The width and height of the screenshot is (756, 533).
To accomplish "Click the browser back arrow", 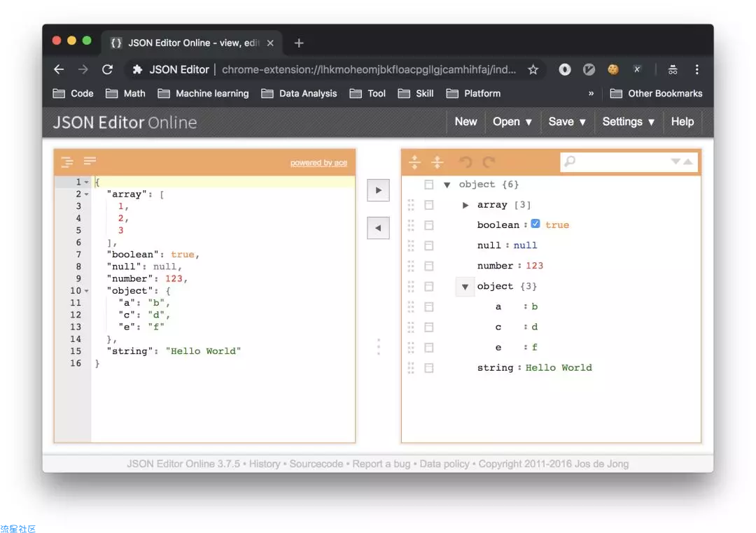I will coord(59,69).
